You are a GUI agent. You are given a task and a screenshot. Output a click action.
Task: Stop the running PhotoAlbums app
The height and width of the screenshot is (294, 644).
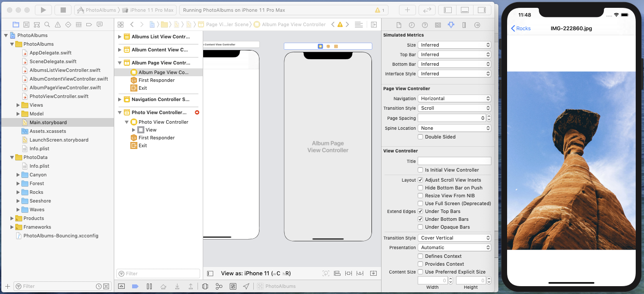click(x=63, y=10)
